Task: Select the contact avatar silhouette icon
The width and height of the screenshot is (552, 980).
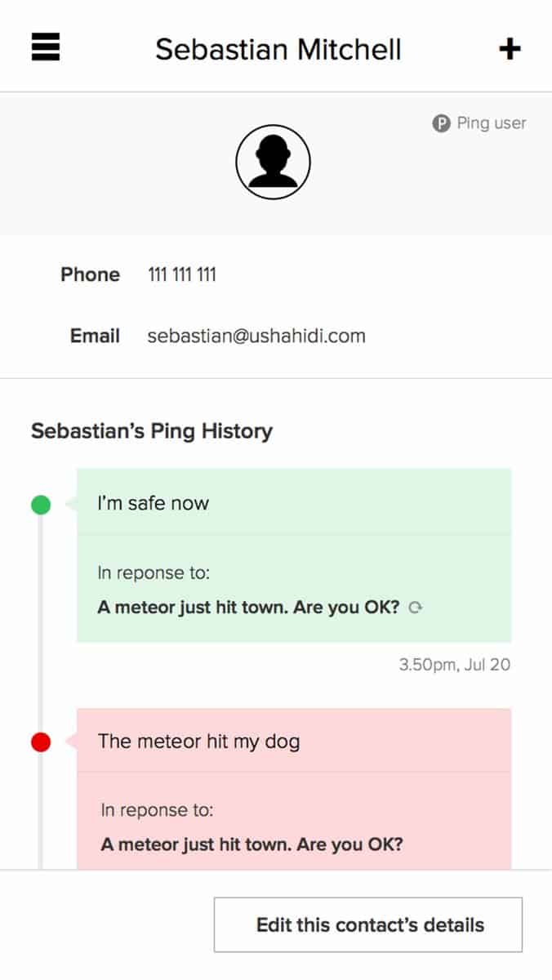Action: pos(273,162)
